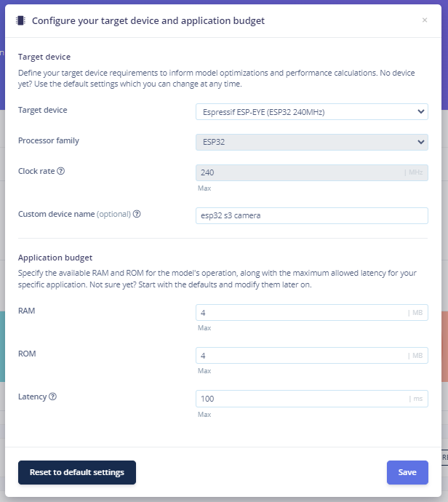Select the Latency value input
Screen dimensions: 448x502
click(298, 399)
